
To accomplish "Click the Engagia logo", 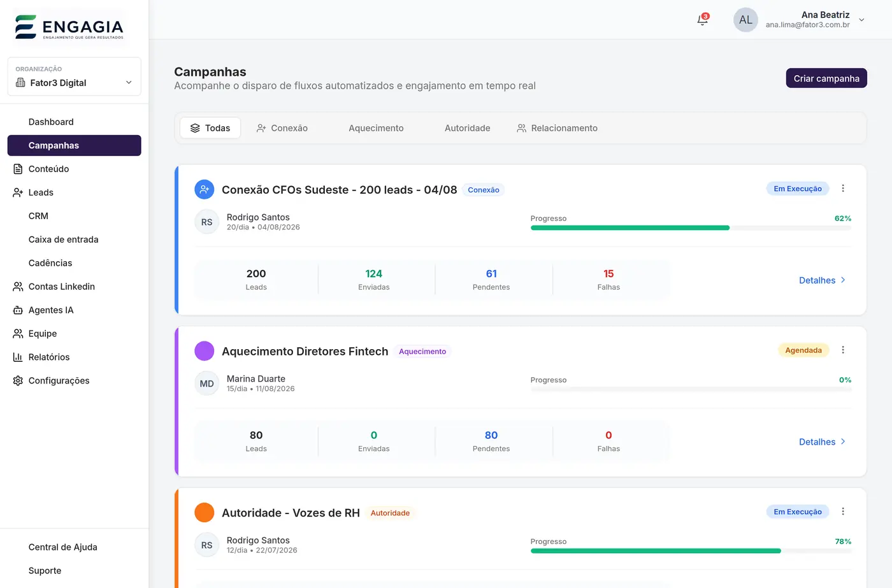I will click(69, 27).
